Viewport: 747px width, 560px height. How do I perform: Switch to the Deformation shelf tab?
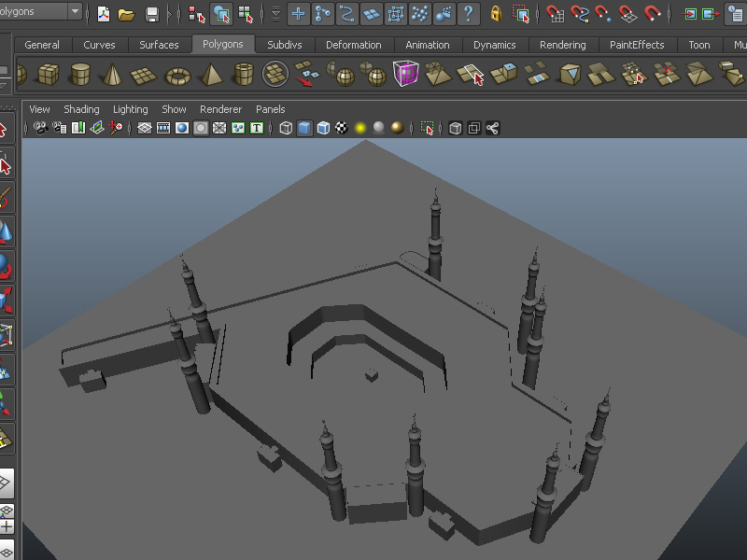(354, 45)
